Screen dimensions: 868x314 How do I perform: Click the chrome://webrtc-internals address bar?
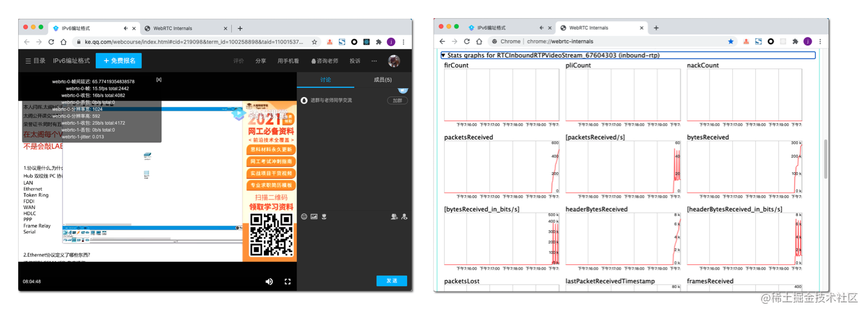click(613, 42)
